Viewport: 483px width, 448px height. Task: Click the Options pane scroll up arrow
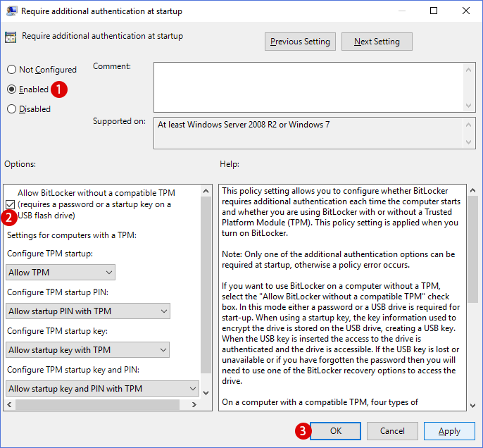click(x=206, y=191)
